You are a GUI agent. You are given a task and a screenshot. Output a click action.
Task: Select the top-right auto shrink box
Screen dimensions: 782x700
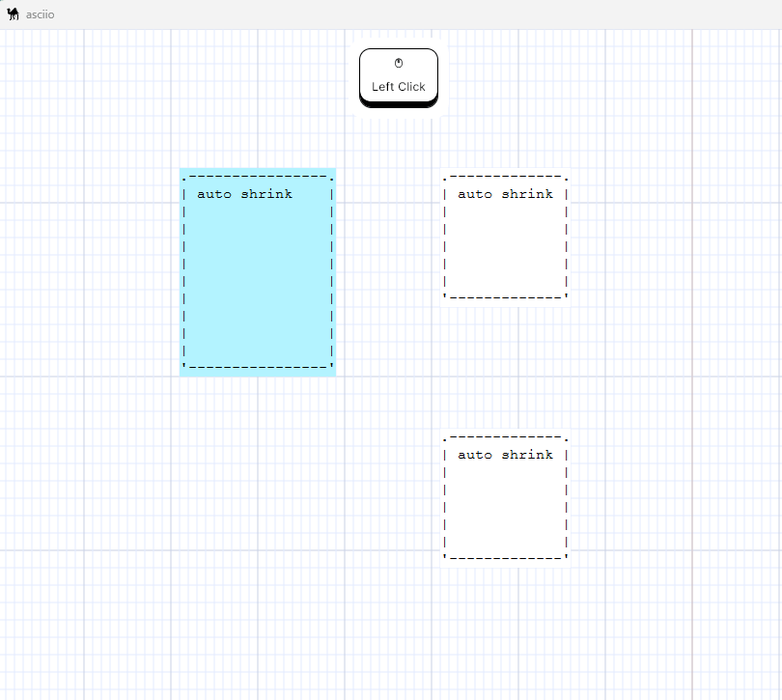(x=504, y=237)
